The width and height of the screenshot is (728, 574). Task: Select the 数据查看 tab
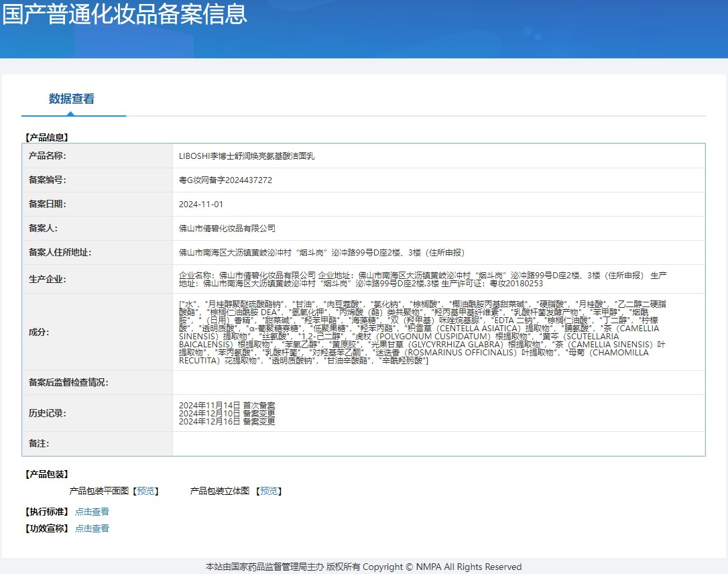(x=72, y=99)
